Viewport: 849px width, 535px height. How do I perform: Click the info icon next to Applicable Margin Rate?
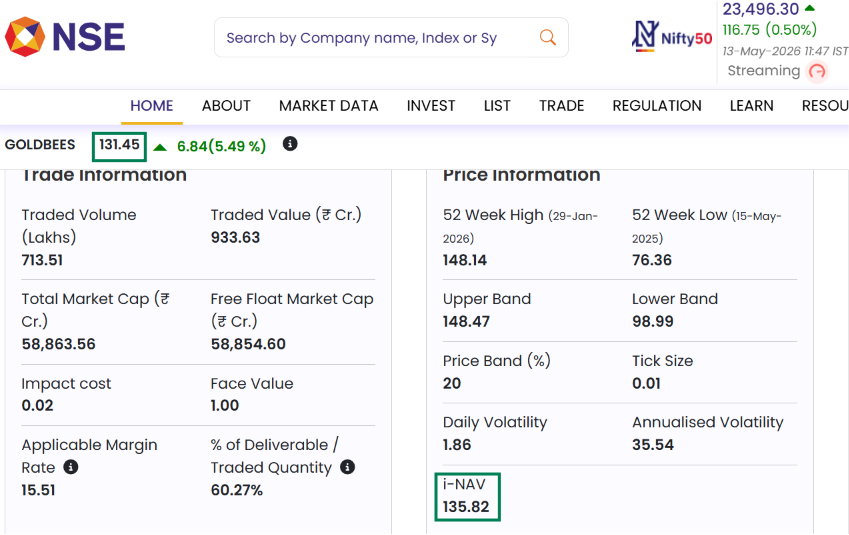tap(70, 466)
